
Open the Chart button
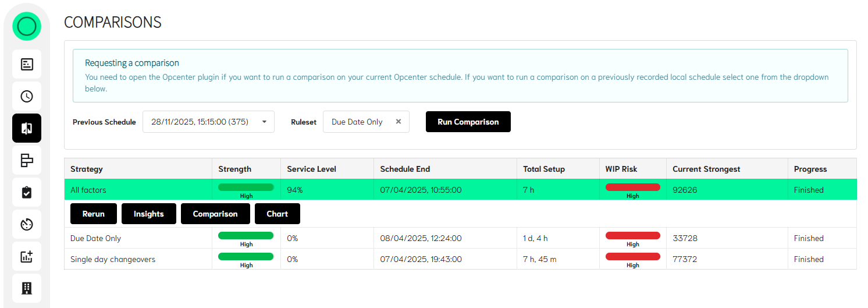[278, 214]
